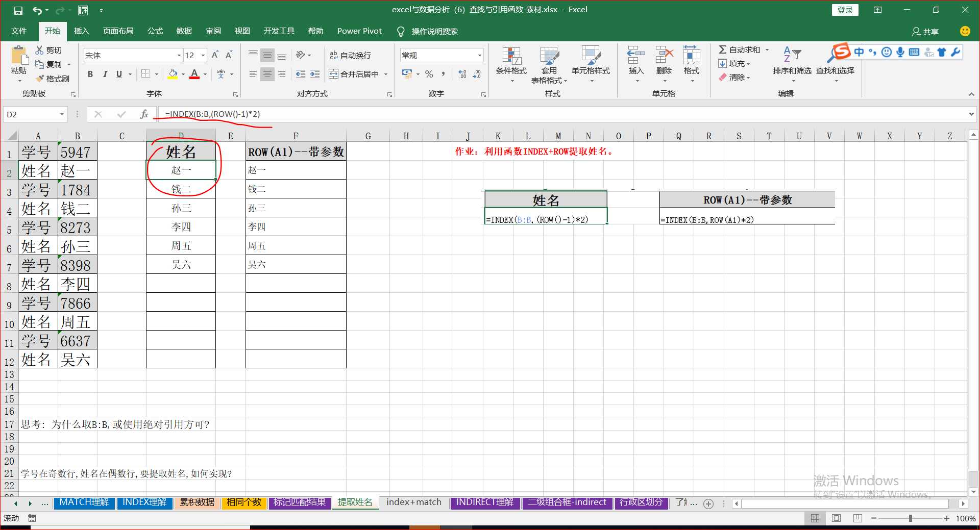The width and height of the screenshot is (980, 530).
Task: Switch to the 插入 ribbon tab
Action: (81, 31)
